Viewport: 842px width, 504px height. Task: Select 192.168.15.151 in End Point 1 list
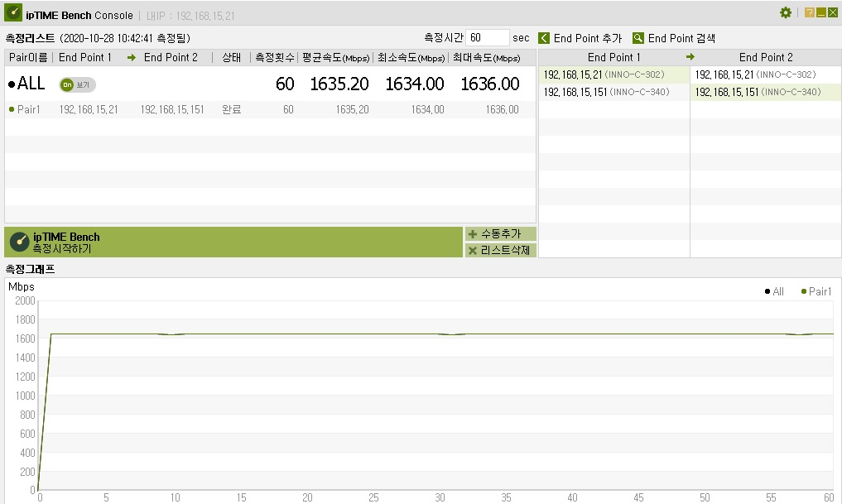[613, 92]
